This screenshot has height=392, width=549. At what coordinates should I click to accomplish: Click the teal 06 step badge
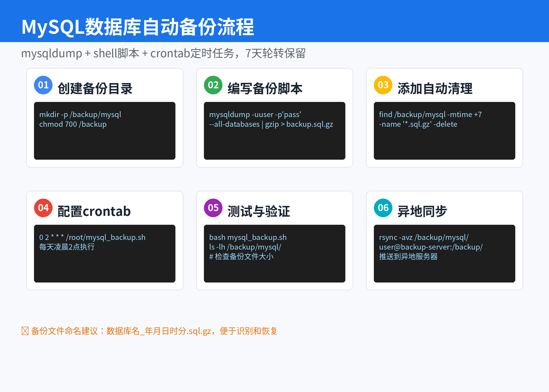[x=383, y=208]
